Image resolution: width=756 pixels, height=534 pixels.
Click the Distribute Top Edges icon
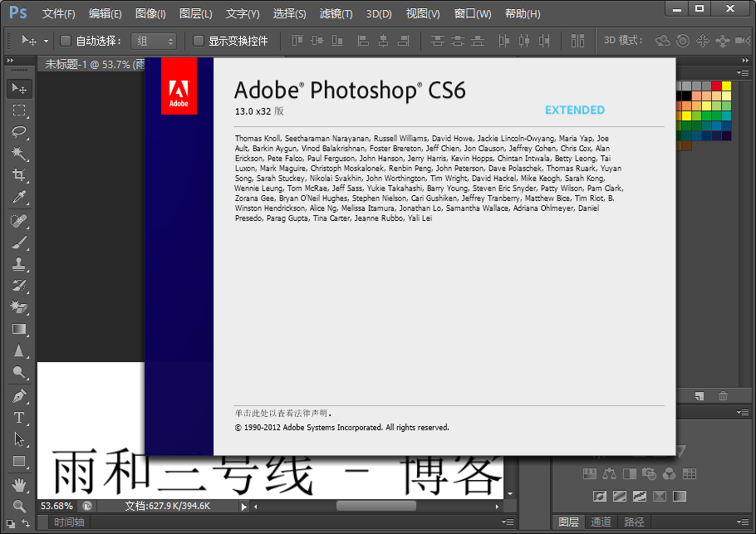(437, 41)
